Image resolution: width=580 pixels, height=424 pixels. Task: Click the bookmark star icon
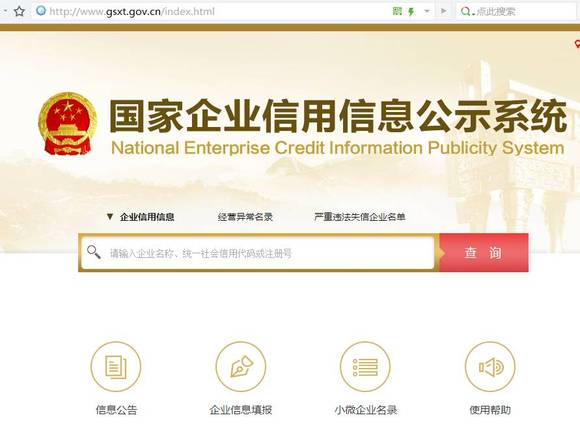pyautogui.click(x=19, y=11)
